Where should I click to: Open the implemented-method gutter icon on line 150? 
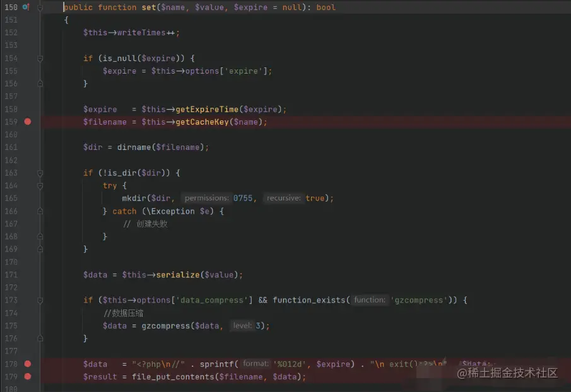coord(26,7)
